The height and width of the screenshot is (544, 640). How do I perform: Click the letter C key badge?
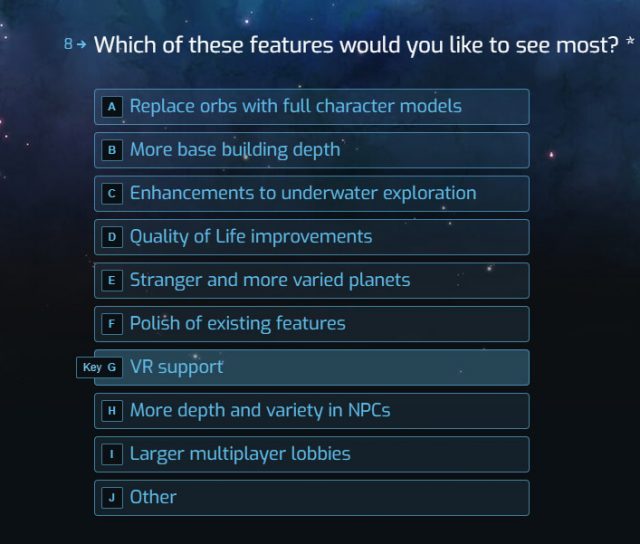click(x=112, y=193)
